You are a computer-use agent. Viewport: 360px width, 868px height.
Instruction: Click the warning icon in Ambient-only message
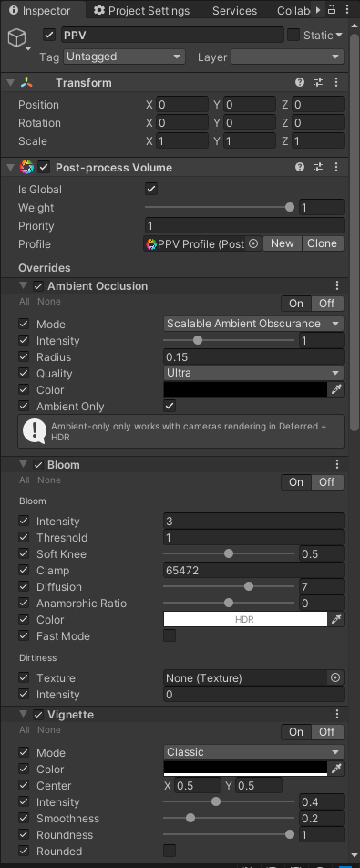[x=35, y=431]
